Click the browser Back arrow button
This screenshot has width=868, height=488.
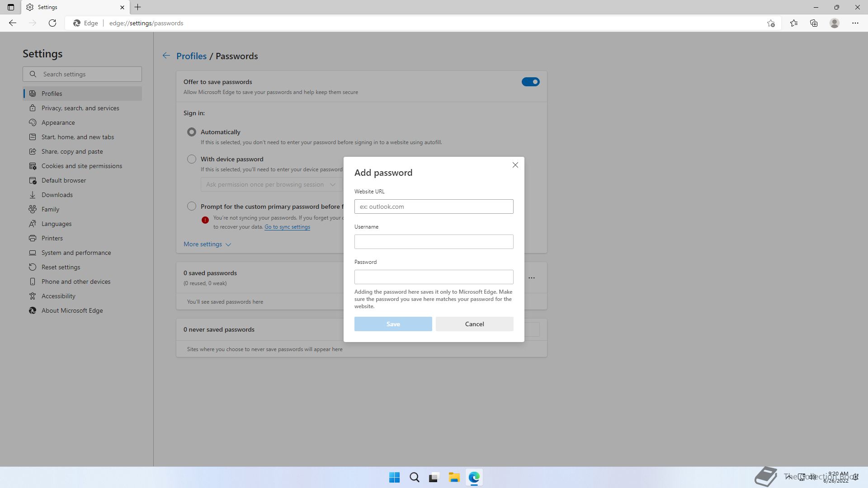coord(13,23)
